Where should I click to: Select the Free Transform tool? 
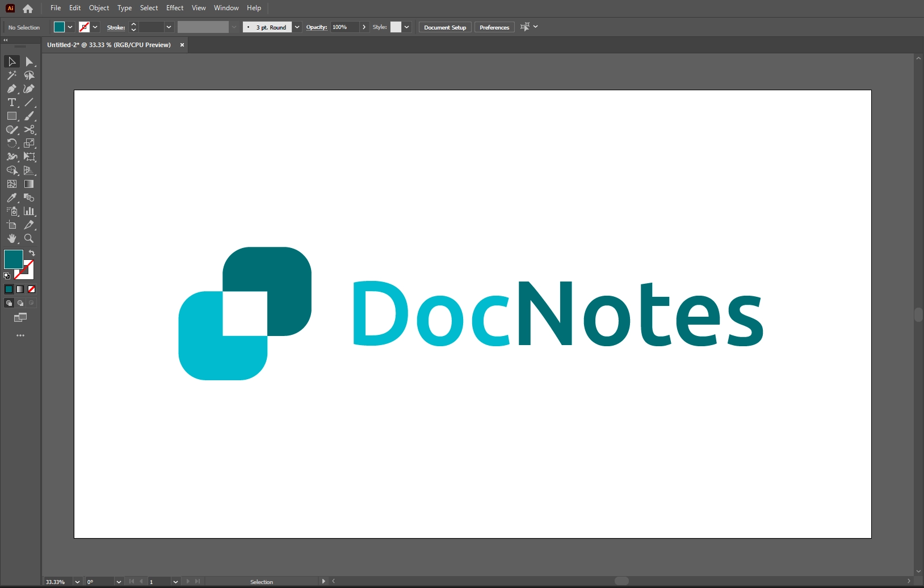click(29, 157)
